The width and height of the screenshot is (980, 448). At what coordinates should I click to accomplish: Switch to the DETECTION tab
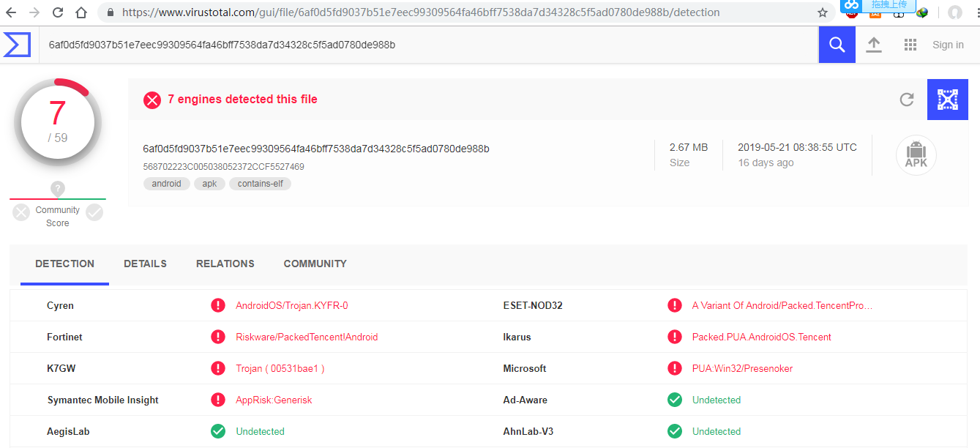click(64, 264)
